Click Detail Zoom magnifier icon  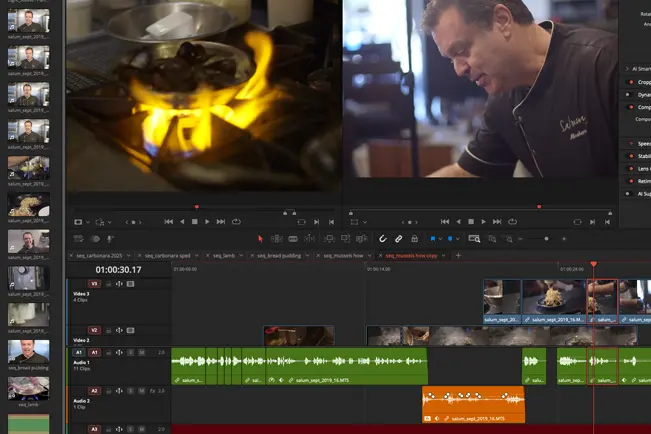[x=492, y=239]
